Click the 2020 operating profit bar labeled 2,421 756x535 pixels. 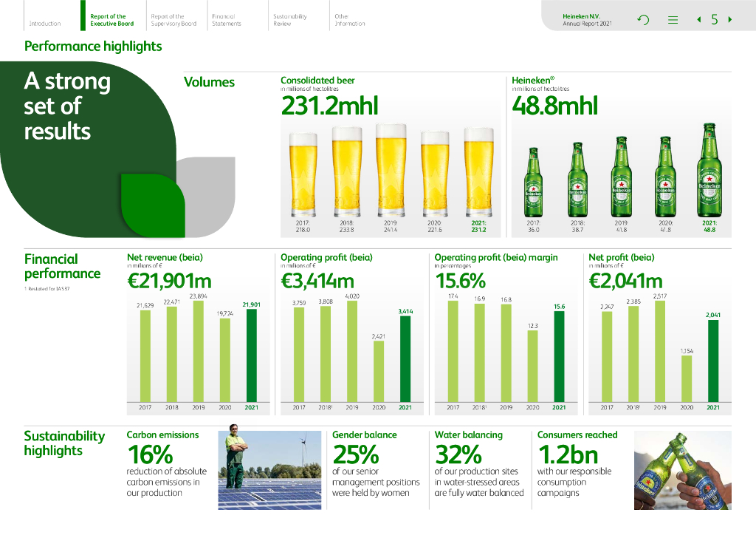[x=379, y=372]
